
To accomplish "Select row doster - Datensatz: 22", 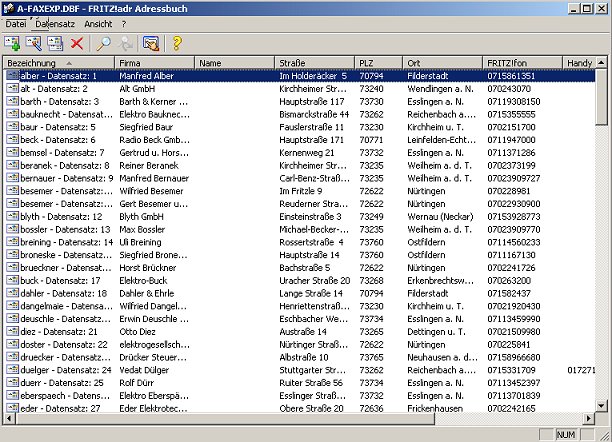I will tap(299, 344).
